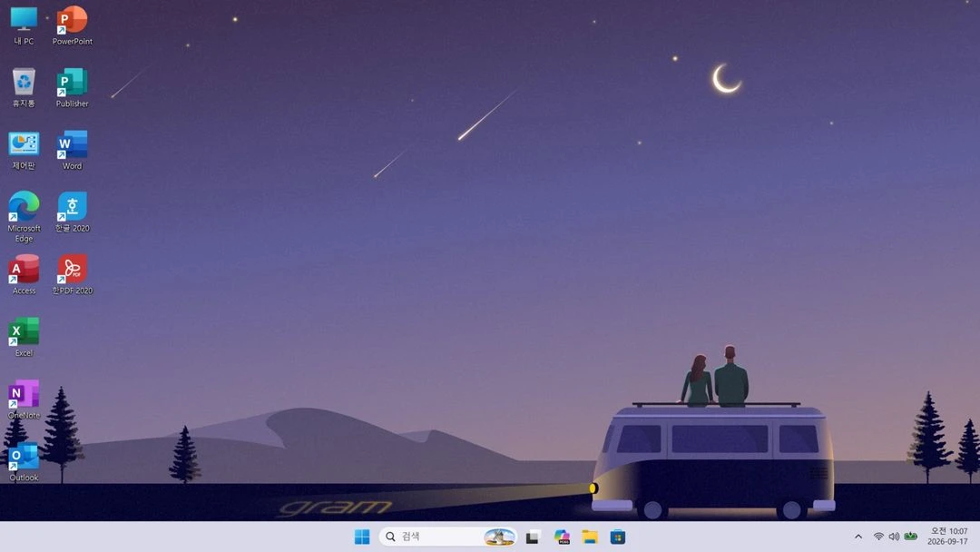Select the 한글 2020 desktop shortcut

pyautogui.click(x=73, y=212)
